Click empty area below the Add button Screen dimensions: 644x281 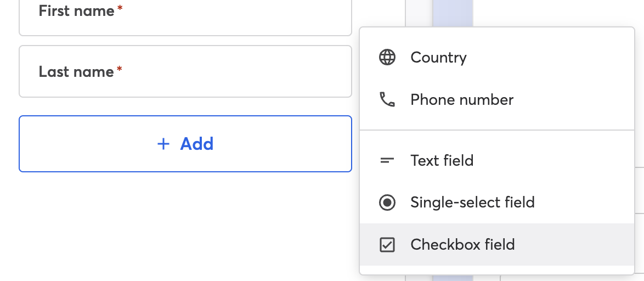pos(185,226)
